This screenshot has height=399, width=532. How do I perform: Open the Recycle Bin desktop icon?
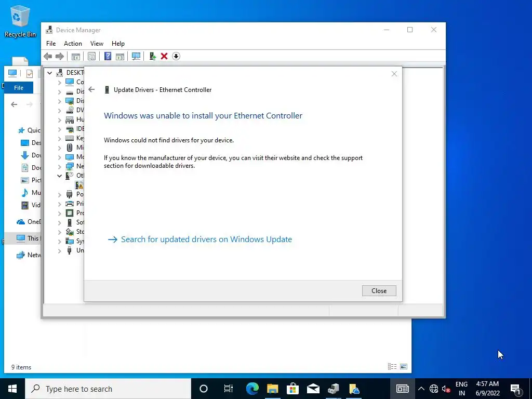click(20, 21)
